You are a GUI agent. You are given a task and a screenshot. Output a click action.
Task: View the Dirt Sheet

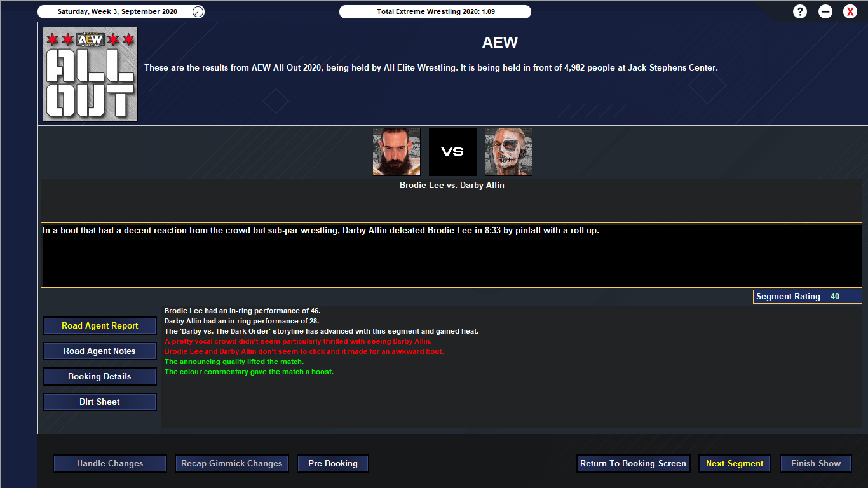tap(100, 402)
